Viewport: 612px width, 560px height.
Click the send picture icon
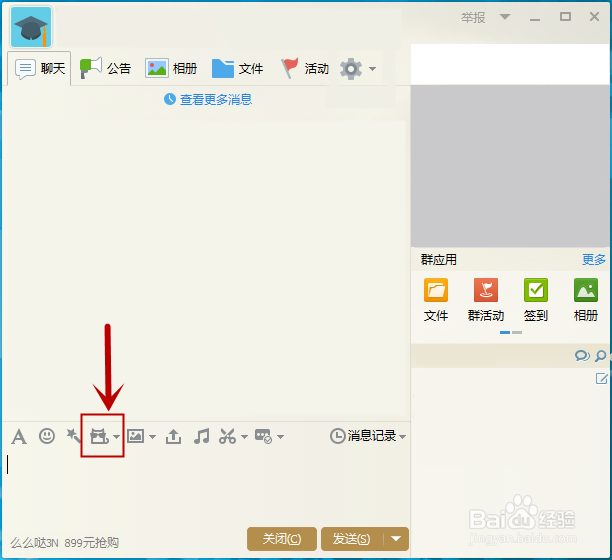(x=135, y=436)
